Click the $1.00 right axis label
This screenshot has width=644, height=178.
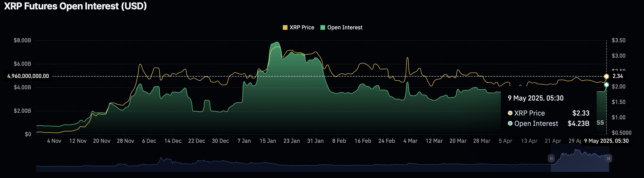tap(618, 117)
